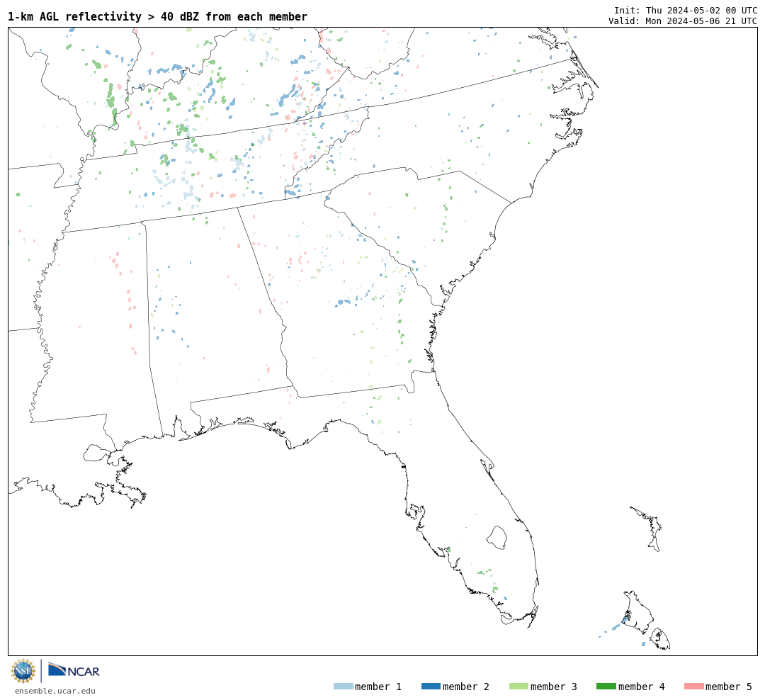Viewport: 765px width, 700px height.
Task: Click the member 1 light blue swatch
Action: [343, 687]
